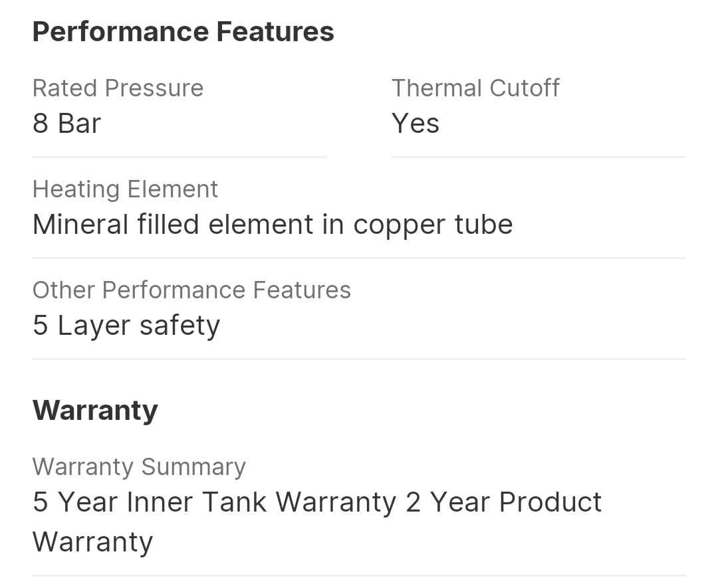Select the Rated Pressure label
The image size is (718, 588).
click(x=118, y=88)
